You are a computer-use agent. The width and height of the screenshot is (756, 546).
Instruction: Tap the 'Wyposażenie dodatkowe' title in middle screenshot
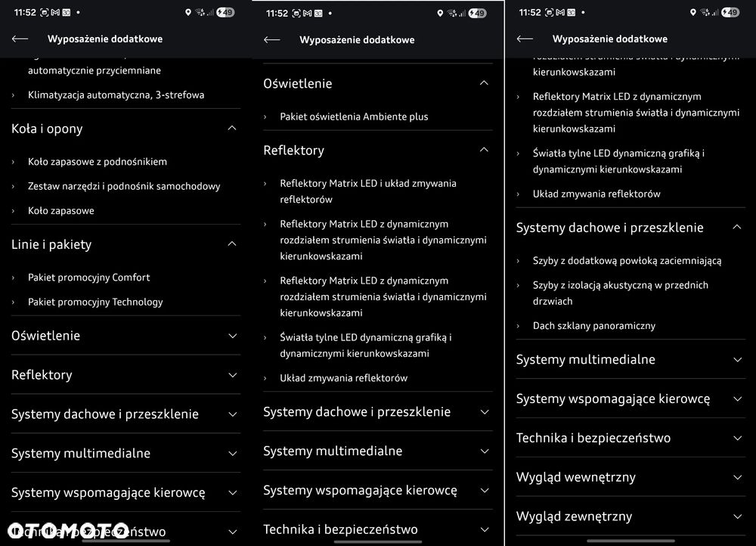coord(357,40)
